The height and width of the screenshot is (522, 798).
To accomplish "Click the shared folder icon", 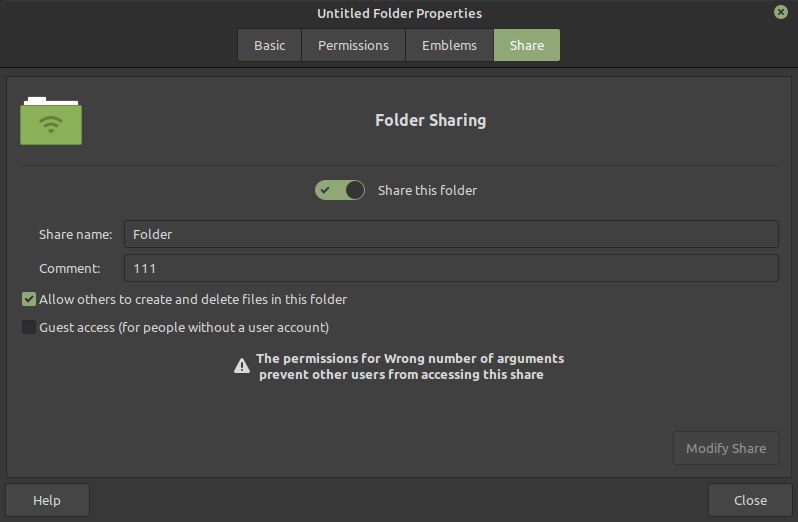I will (x=51, y=121).
